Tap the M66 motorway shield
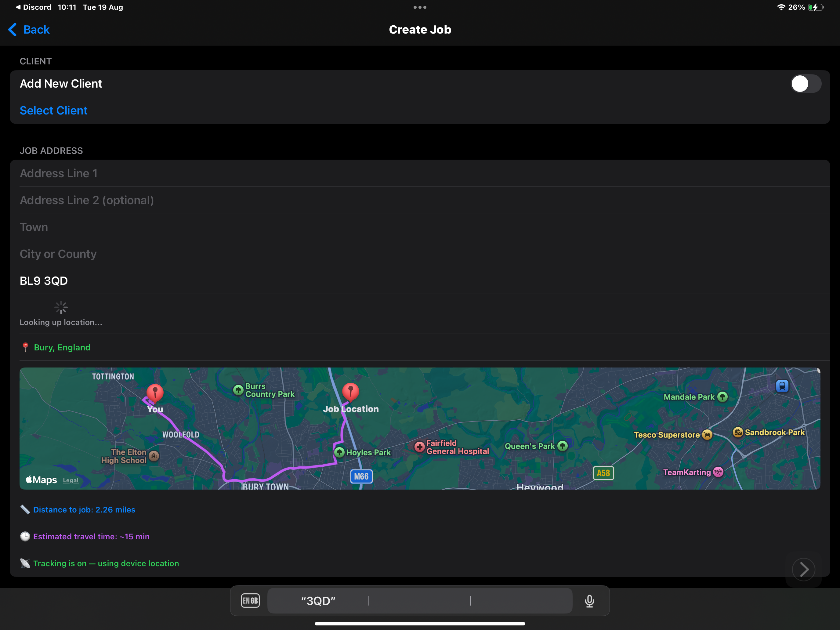This screenshot has width=840, height=630. [361, 476]
